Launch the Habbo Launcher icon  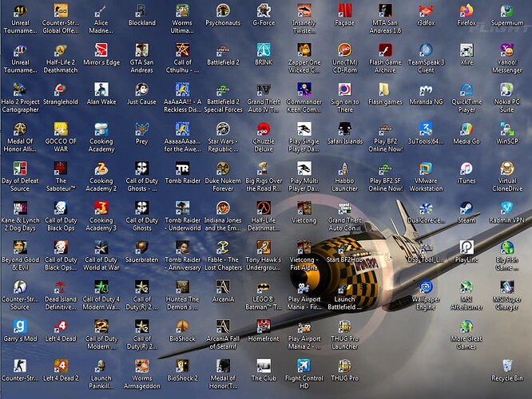(x=344, y=178)
